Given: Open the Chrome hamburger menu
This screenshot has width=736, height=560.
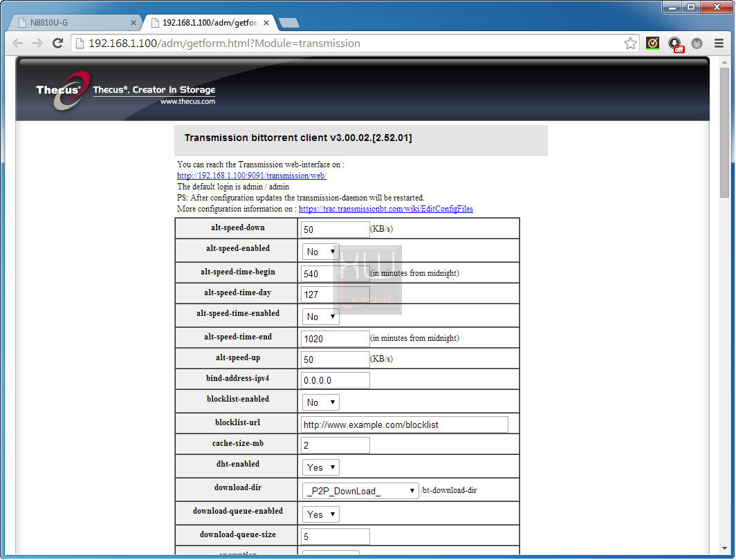Looking at the screenshot, I should (719, 44).
